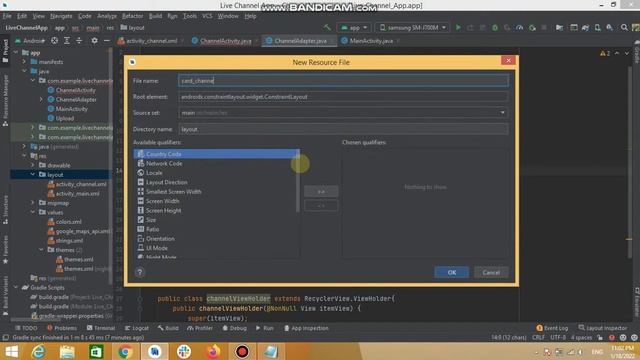Screen dimensions: 640x360
Task: Select the Orientation qualifier
Action: 216,238
